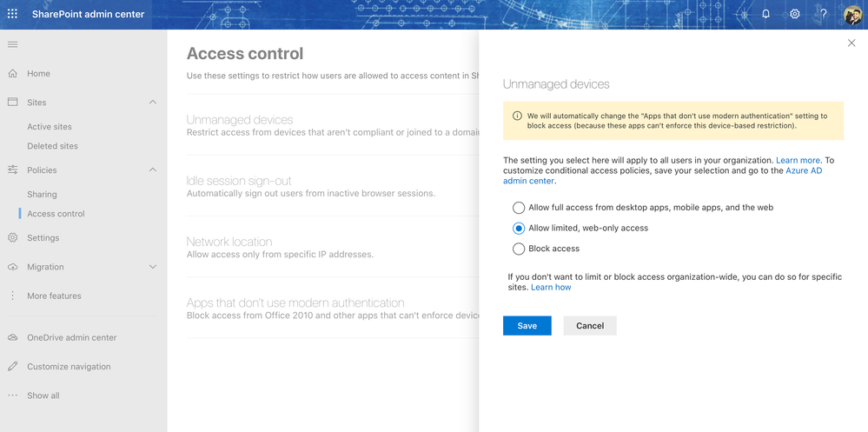Click the Migration cloud icon
Screen dimensions: 868x432
click(x=13, y=267)
